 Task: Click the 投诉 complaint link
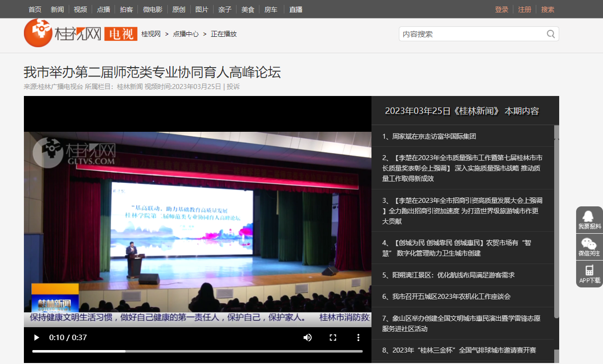tap(233, 87)
